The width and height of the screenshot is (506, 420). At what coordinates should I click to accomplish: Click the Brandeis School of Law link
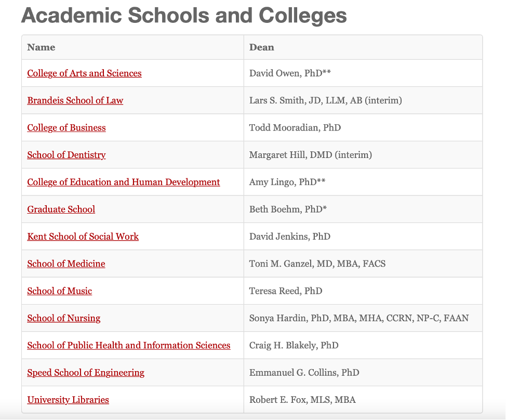coord(75,100)
